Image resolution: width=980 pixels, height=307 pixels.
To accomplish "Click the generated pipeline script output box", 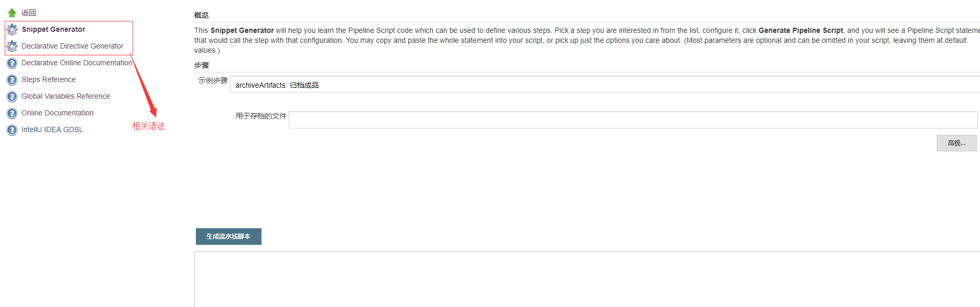I will (587, 279).
